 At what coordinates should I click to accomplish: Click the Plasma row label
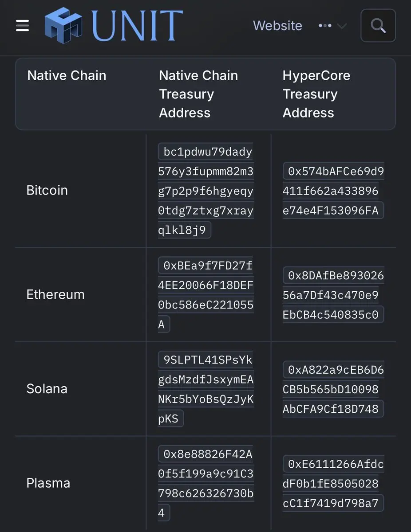click(x=48, y=483)
